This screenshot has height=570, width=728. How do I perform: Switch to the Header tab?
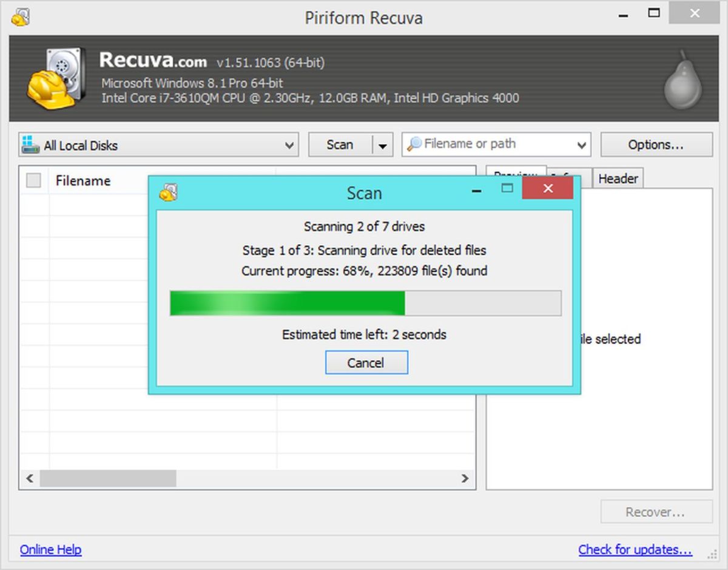tap(618, 178)
